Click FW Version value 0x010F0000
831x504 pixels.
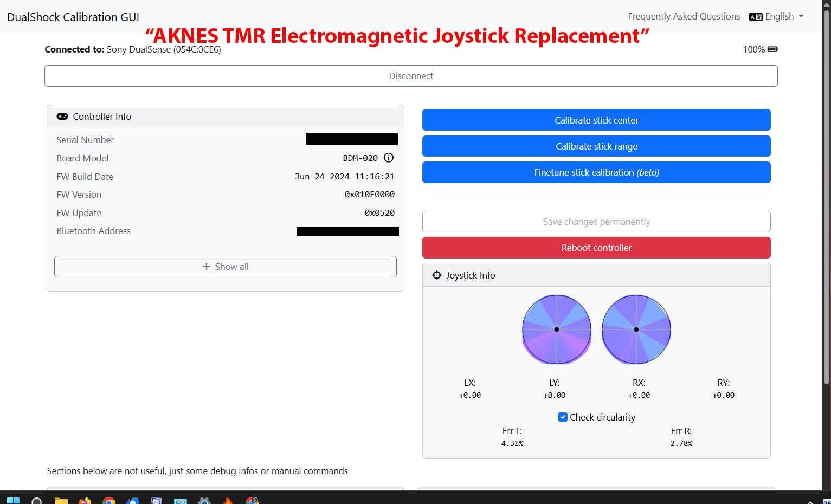tap(370, 195)
